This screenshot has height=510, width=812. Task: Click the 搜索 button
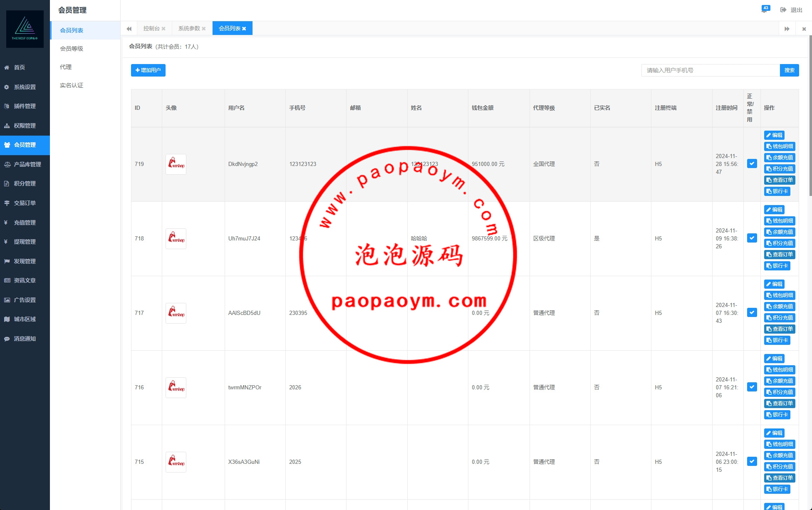pos(789,70)
